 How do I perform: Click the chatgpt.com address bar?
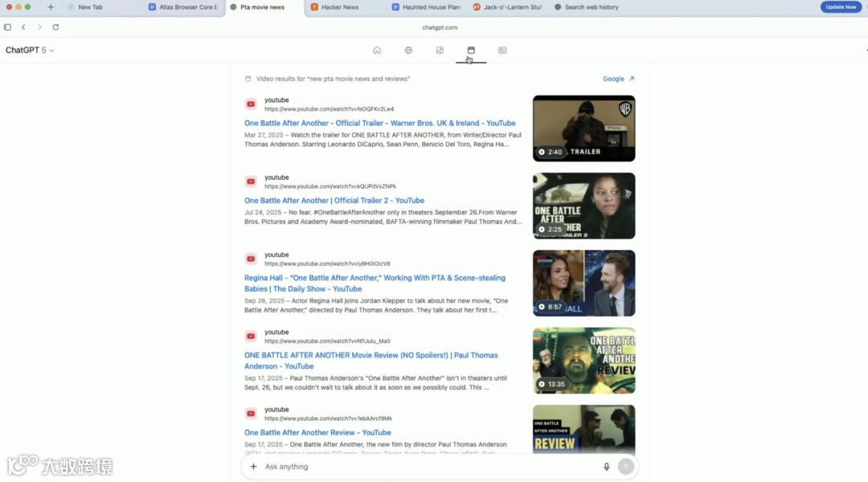[x=440, y=27]
